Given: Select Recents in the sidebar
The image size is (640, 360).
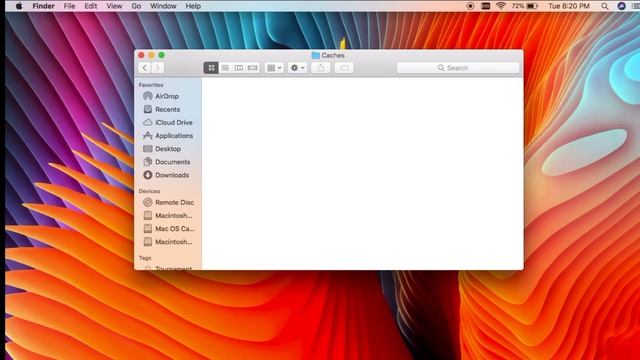Looking at the screenshot, I should click(168, 109).
